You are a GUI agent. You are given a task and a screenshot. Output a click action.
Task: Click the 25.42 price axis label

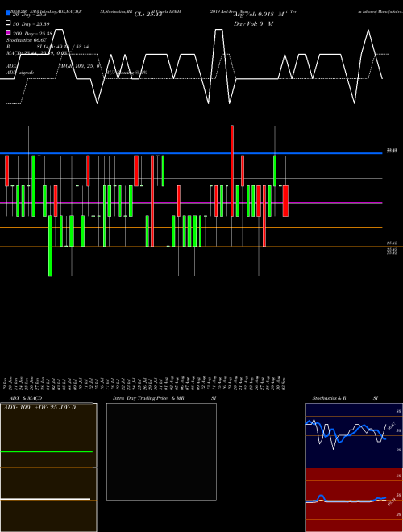(x=393, y=243)
